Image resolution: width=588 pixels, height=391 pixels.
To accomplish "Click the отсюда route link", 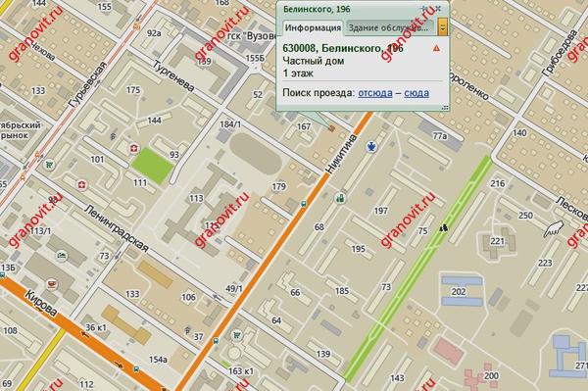I will click(375, 93).
